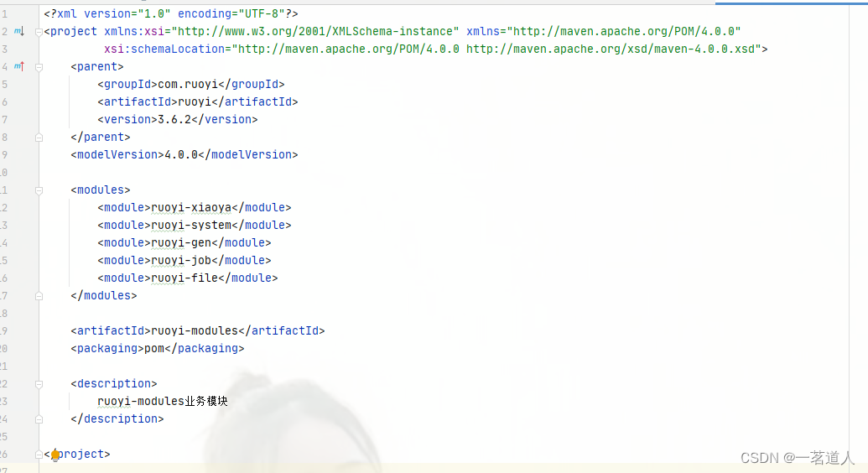Click fold marker beside closing project tag

click(x=39, y=455)
